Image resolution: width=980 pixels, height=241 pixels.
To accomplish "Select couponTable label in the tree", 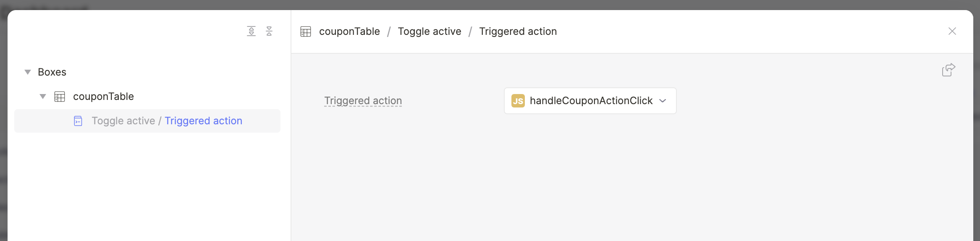I will click(103, 97).
